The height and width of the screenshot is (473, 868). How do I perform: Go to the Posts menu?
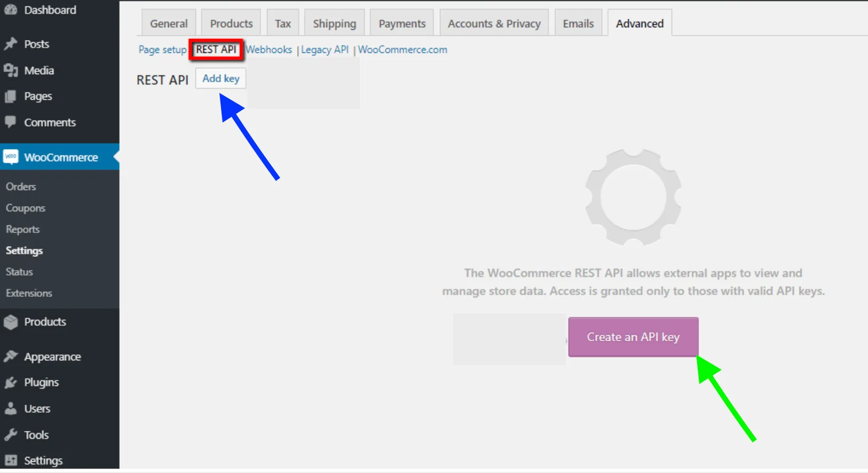pyautogui.click(x=36, y=44)
